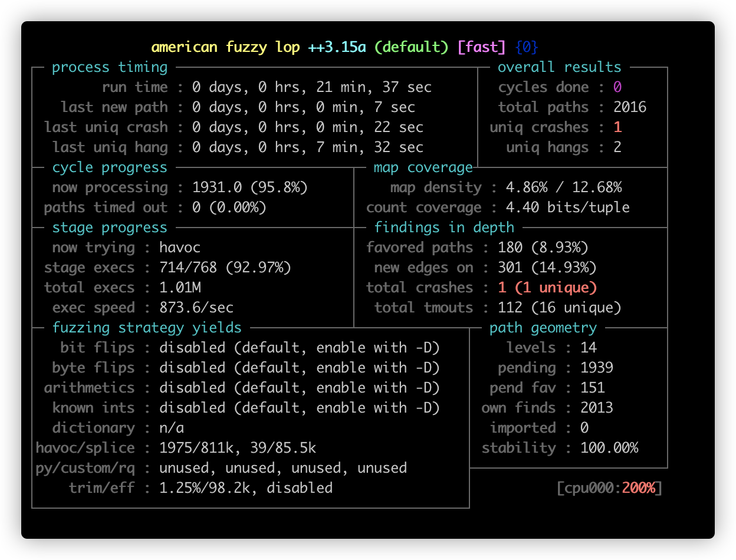Image resolution: width=736 pixels, height=560 pixels.
Task: Click havoc/splice value '1975/811k, 39/85.5k'
Action: tap(238, 448)
